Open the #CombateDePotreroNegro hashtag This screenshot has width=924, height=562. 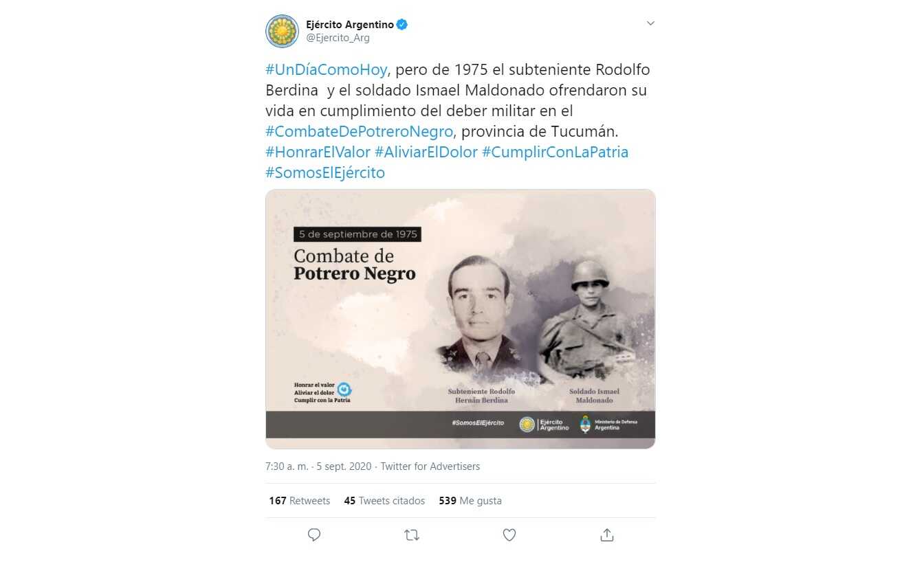click(359, 131)
